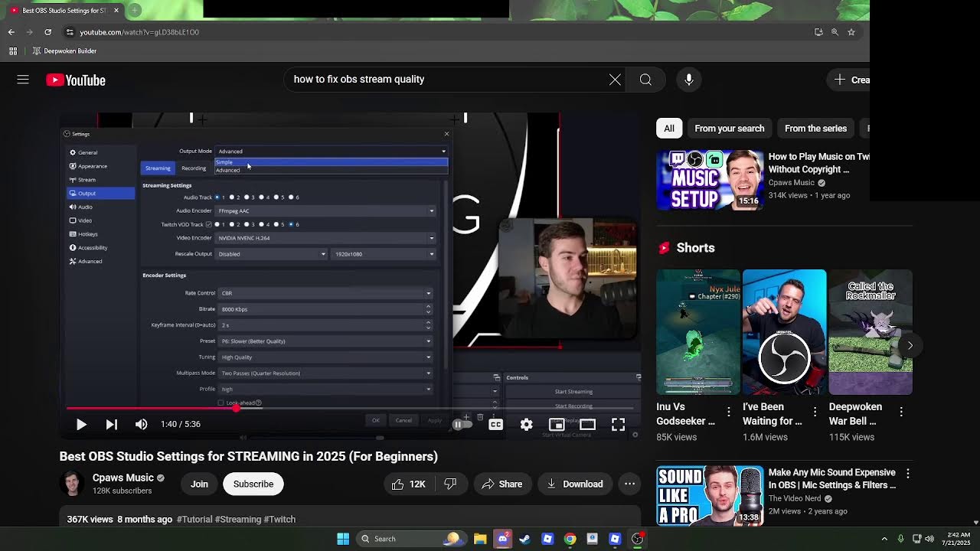Viewport: 980px width, 551px height.
Task: Open the #Twitch hashtag link
Action: pyautogui.click(x=279, y=519)
